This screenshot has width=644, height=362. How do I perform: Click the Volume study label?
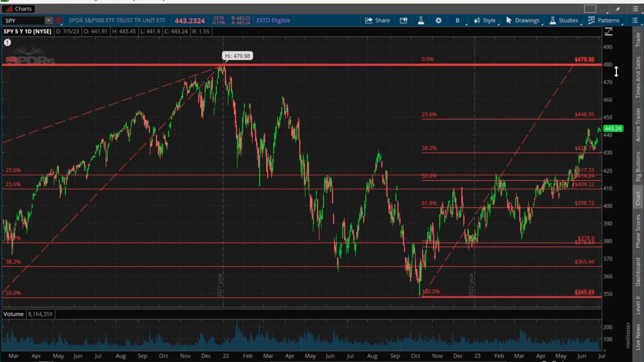coord(14,314)
